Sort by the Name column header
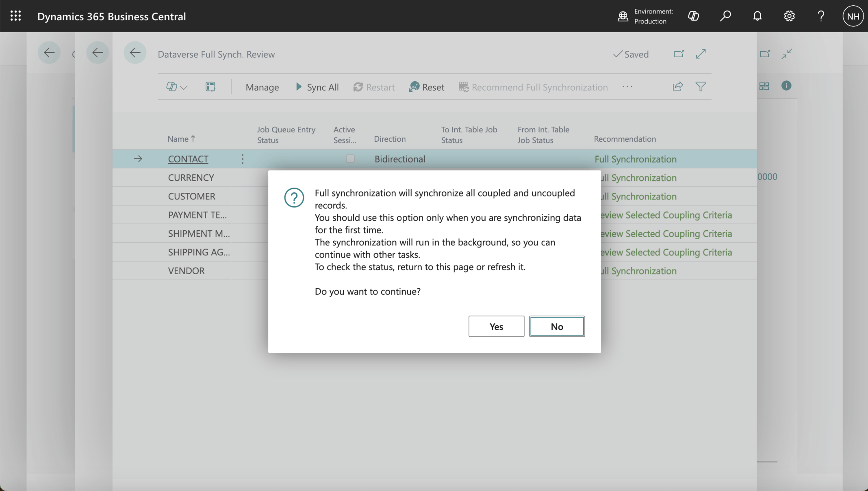The image size is (868, 491). tap(178, 139)
